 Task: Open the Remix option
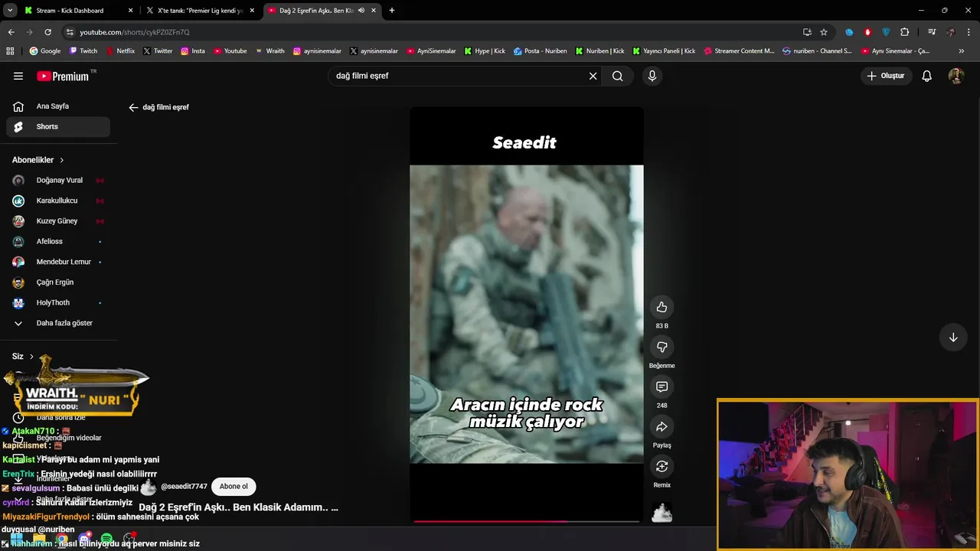662,466
